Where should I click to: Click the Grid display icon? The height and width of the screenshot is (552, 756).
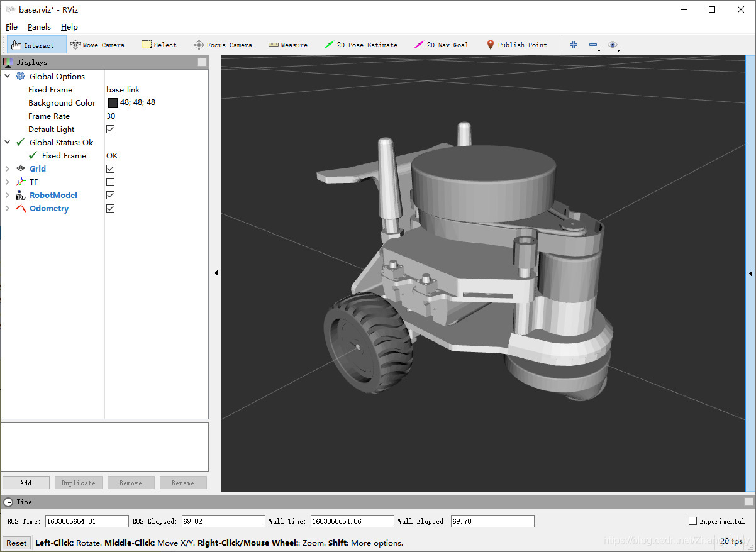point(21,168)
